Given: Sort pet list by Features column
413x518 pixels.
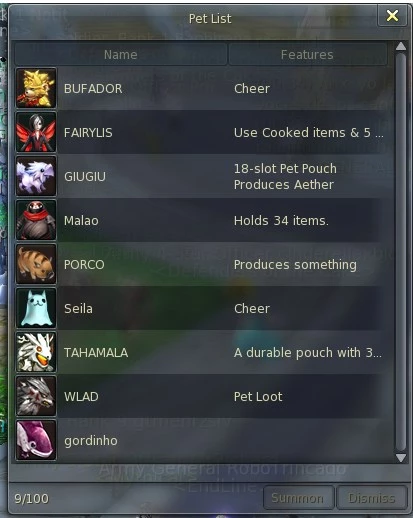Looking at the screenshot, I should click(x=307, y=54).
